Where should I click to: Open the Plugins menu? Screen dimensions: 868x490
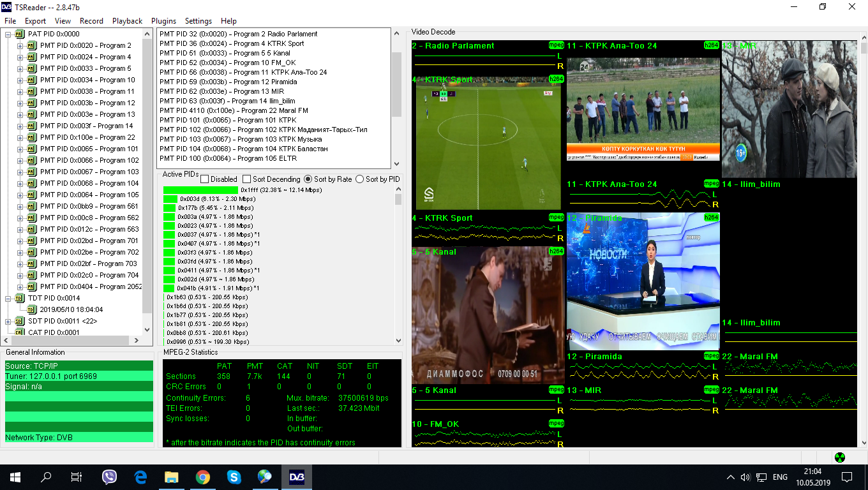[163, 21]
